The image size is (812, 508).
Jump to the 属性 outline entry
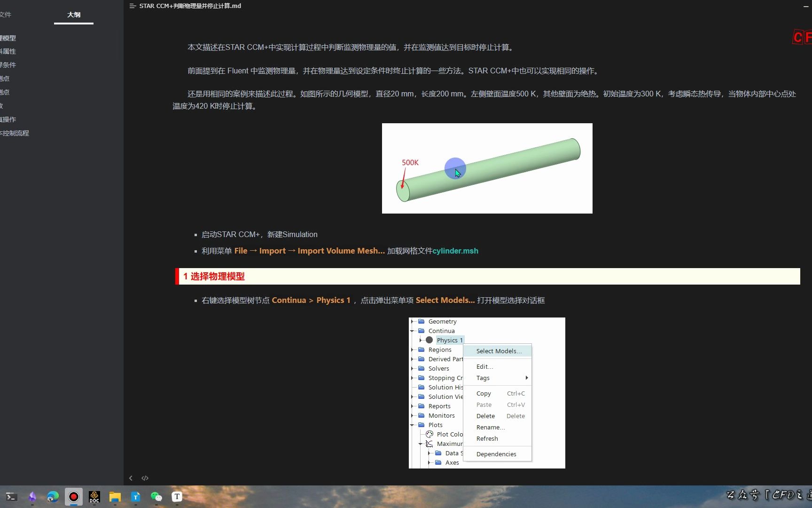point(8,51)
